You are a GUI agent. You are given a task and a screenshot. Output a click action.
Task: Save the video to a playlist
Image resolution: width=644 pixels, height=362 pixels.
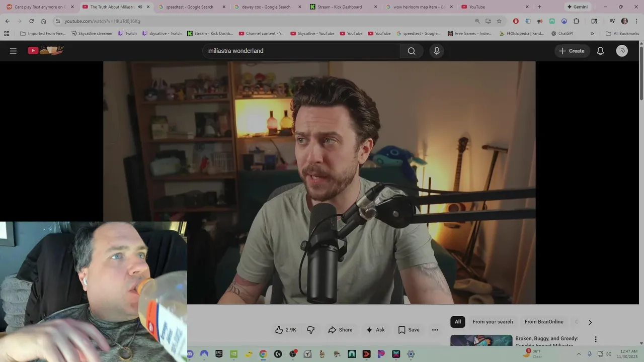tap(409, 330)
